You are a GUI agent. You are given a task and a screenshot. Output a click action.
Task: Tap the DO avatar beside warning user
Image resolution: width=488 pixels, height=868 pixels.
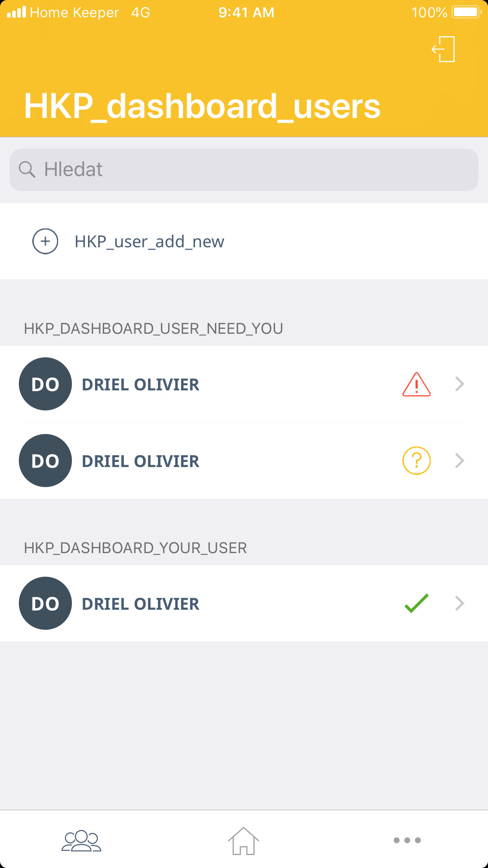coord(45,384)
